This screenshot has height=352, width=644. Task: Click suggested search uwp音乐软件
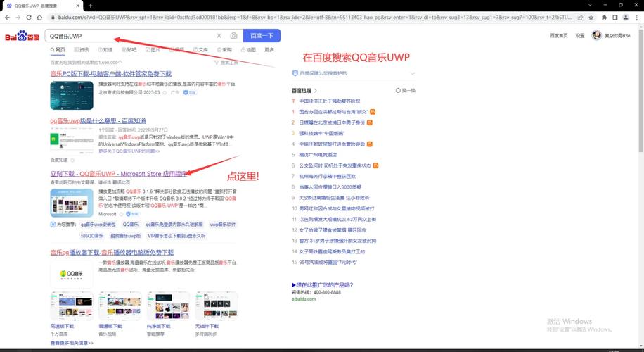(223, 225)
